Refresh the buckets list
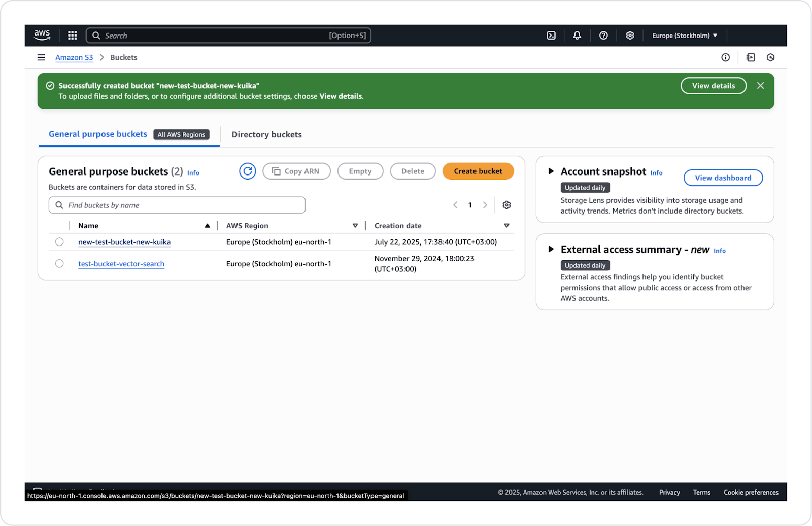 click(x=248, y=171)
